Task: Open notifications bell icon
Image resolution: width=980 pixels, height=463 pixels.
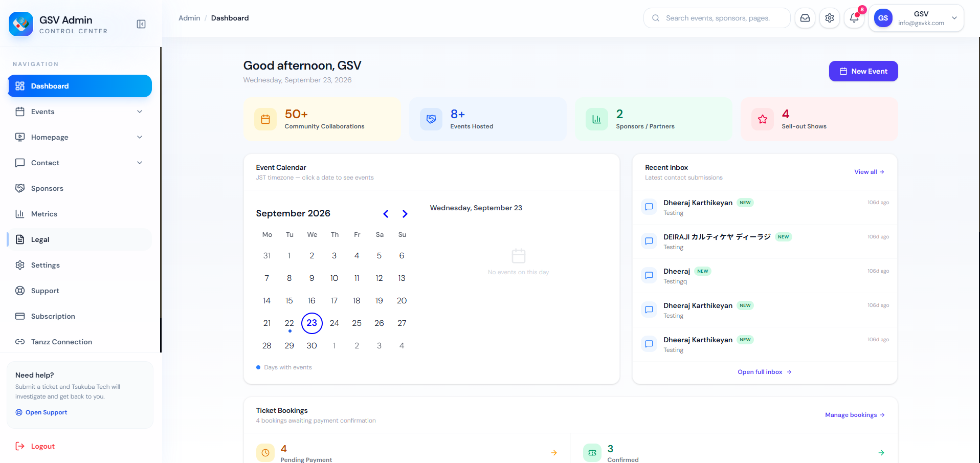Action: (x=854, y=18)
